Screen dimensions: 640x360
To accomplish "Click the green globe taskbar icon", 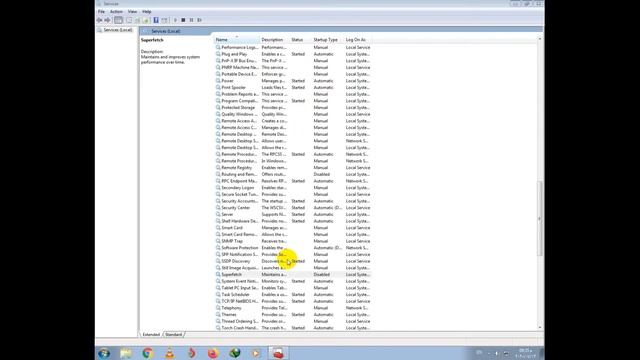I will [x=235, y=353].
